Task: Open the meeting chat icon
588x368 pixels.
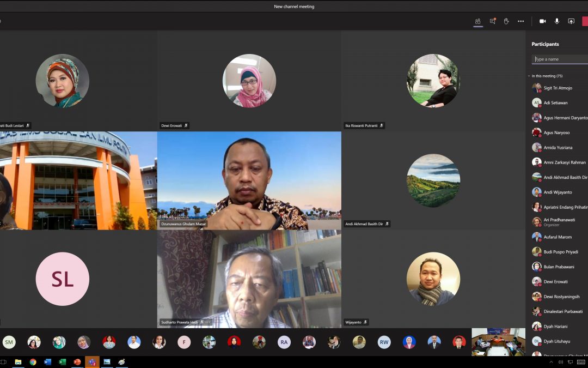Action: click(x=492, y=21)
